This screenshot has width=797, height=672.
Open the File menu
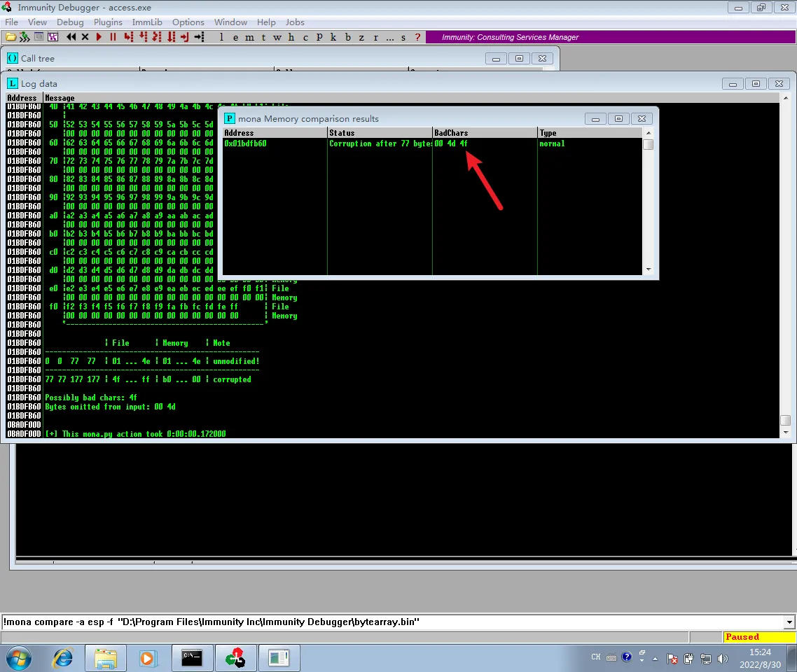click(x=11, y=22)
